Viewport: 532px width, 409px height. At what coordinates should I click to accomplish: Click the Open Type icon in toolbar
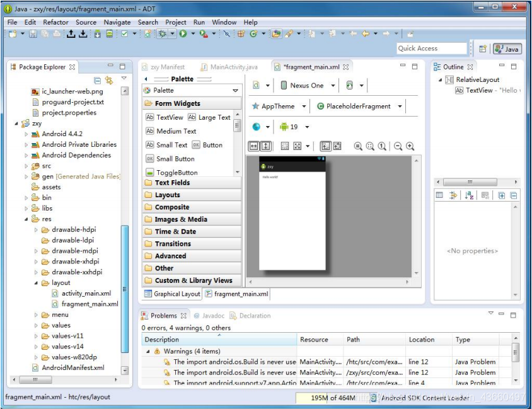[277, 33]
